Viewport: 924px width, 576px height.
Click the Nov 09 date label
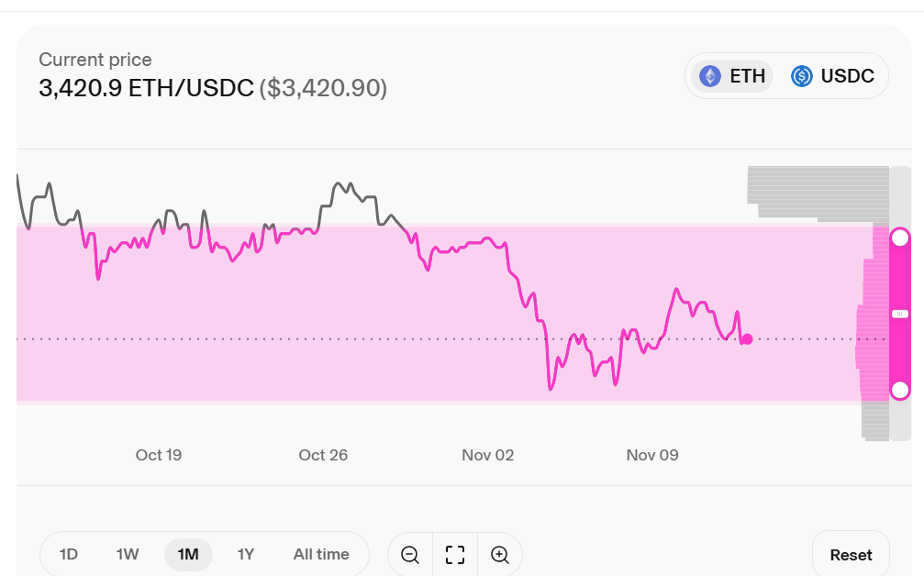pyautogui.click(x=652, y=455)
